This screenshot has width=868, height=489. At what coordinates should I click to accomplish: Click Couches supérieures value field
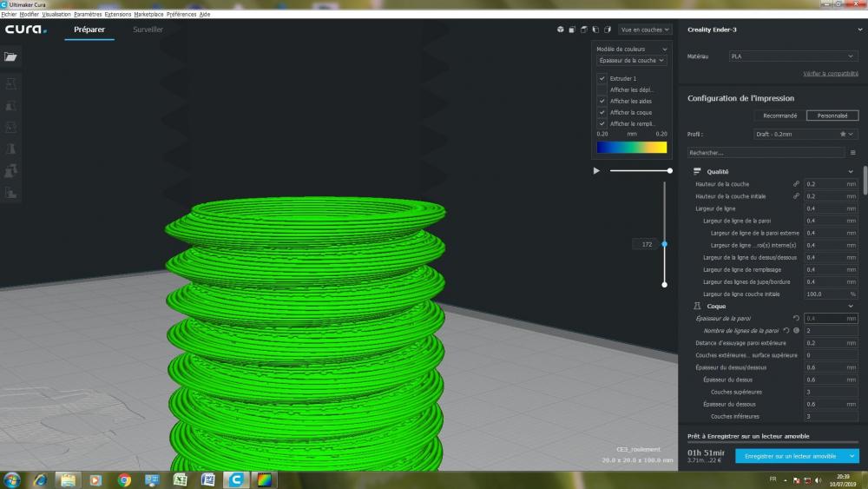coord(831,392)
